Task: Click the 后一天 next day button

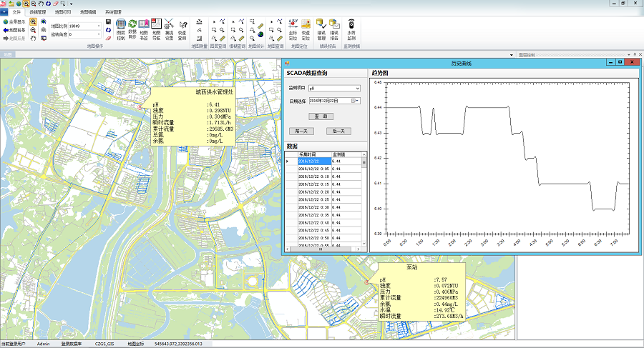Action: pyautogui.click(x=338, y=131)
